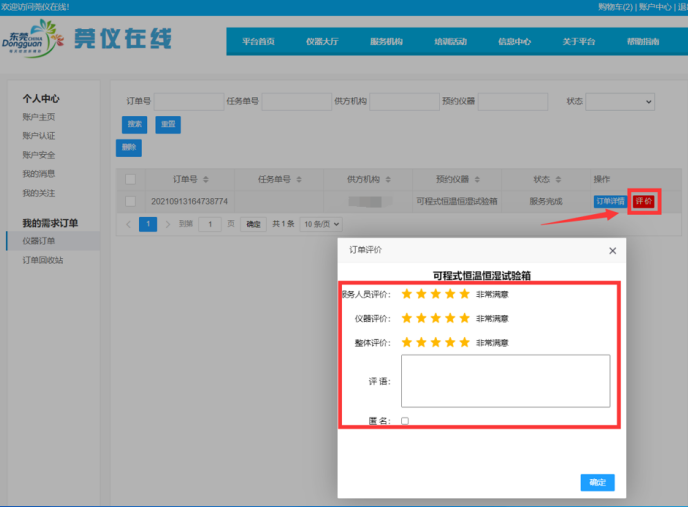This screenshot has height=507, width=688.
Task: Open the 仪器大厅 navigation menu
Action: (x=322, y=41)
